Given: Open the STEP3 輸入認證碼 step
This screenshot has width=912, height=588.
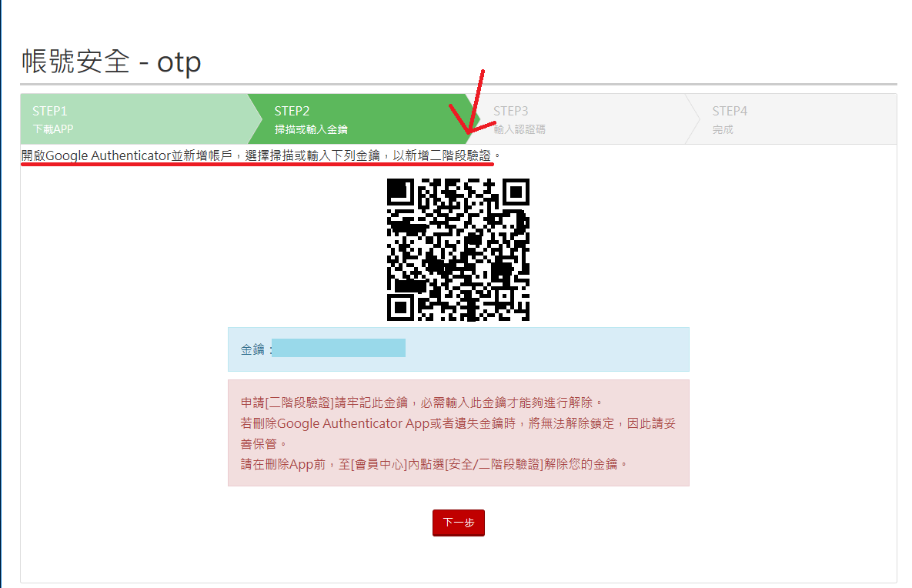Looking at the screenshot, I should coord(582,119).
